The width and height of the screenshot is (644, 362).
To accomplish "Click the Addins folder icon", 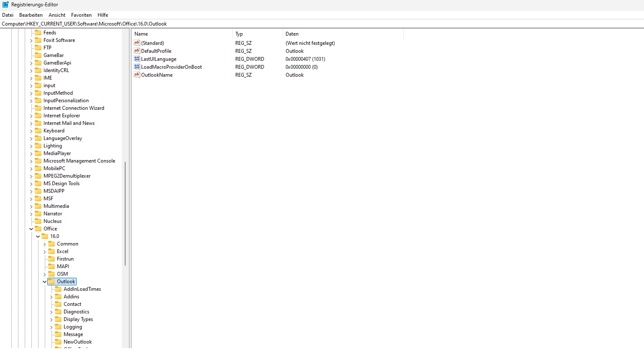I will (x=58, y=296).
